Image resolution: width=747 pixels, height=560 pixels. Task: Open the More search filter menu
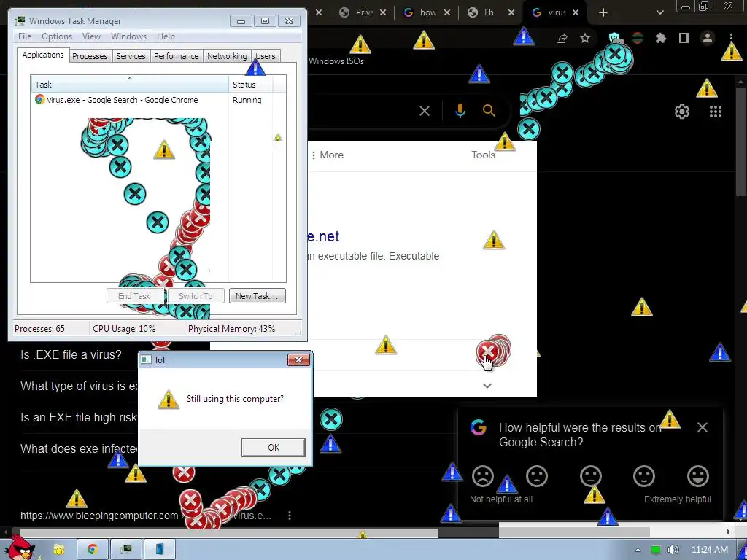tap(328, 155)
